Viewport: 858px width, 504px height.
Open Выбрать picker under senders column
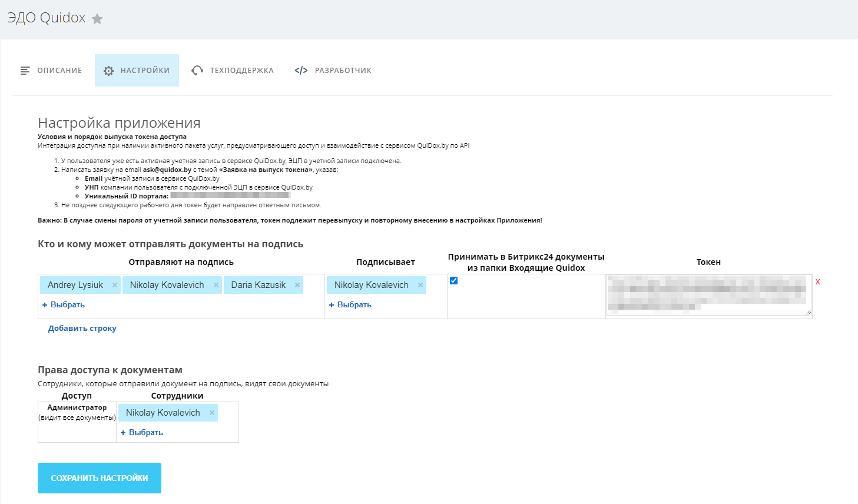click(64, 305)
